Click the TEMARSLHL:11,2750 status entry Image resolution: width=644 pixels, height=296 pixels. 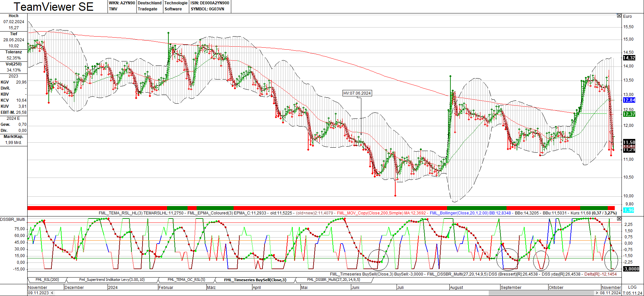pyautogui.click(x=164, y=213)
